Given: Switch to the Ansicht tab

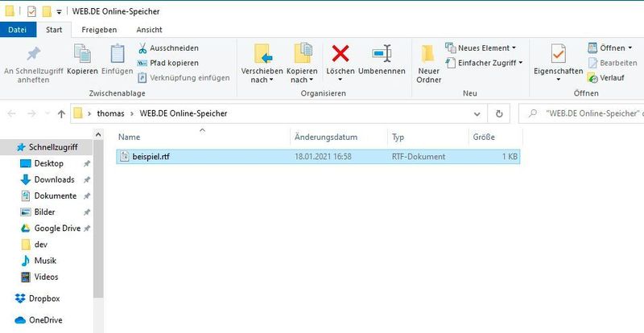Looking at the screenshot, I should click(149, 30).
